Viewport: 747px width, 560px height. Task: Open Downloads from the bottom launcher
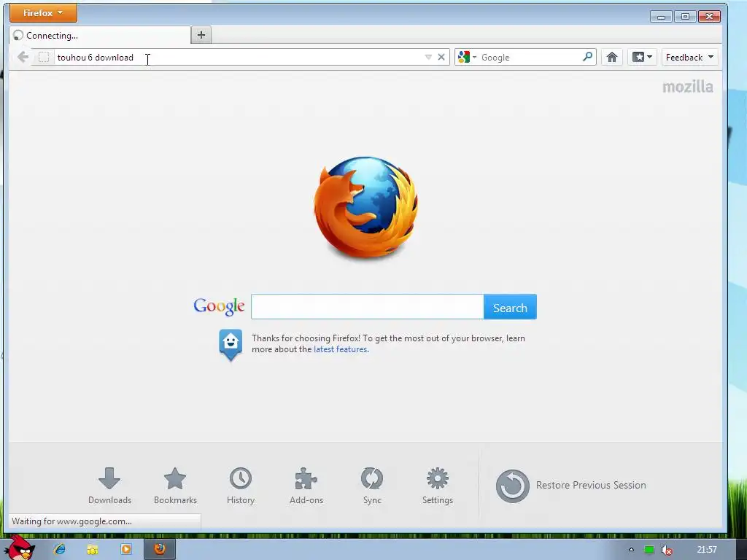click(x=109, y=486)
